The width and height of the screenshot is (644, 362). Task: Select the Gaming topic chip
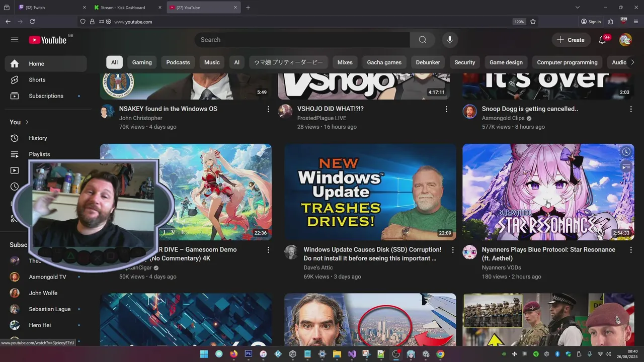click(142, 62)
